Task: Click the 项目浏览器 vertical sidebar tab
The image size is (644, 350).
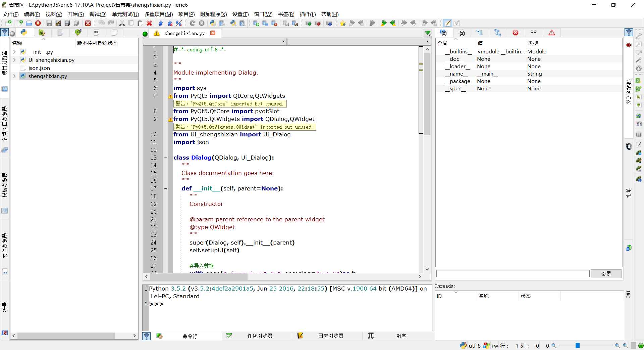Action: [5, 63]
